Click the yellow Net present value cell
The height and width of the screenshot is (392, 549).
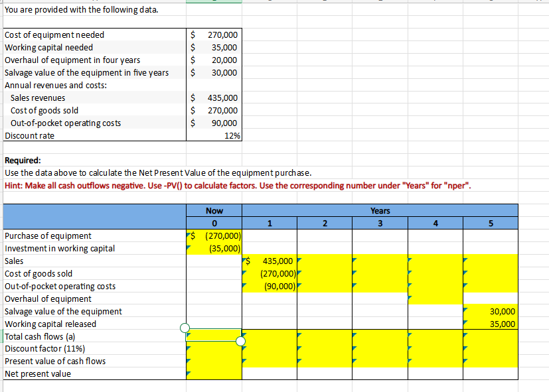click(x=214, y=374)
